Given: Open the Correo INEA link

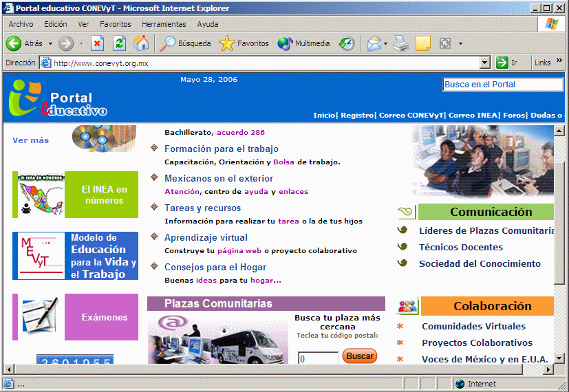Looking at the screenshot, I should pos(473,116).
